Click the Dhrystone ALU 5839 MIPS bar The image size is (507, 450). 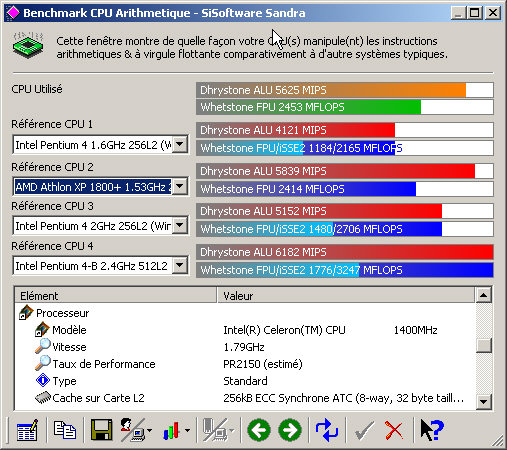pos(345,171)
